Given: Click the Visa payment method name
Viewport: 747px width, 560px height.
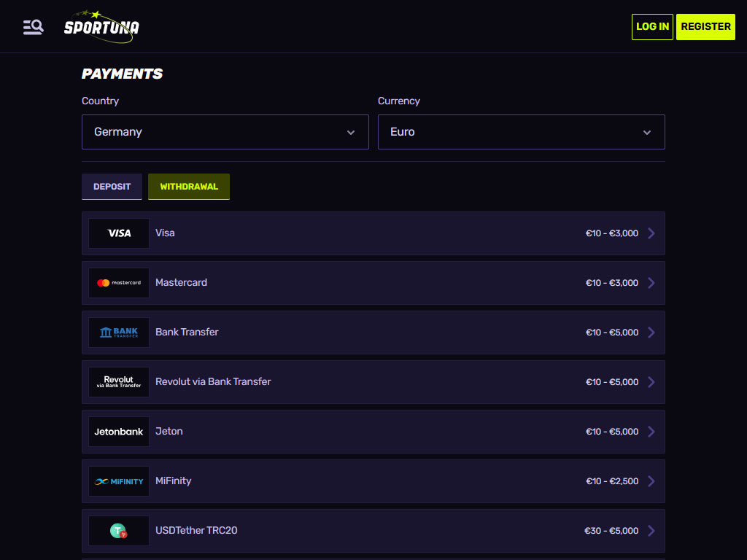Looking at the screenshot, I should (165, 233).
